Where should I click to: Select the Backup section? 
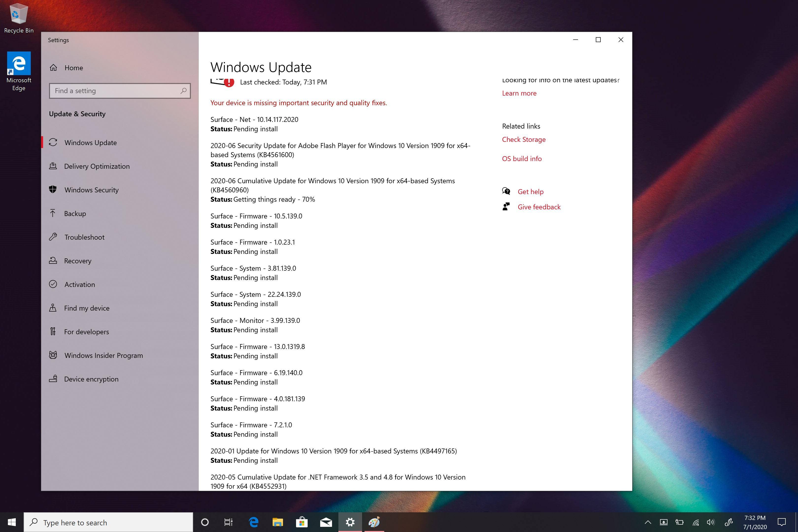[x=75, y=213]
